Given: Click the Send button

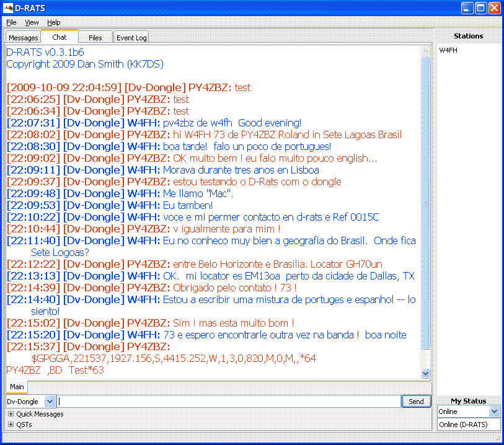Looking at the screenshot, I should (x=416, y=401).
